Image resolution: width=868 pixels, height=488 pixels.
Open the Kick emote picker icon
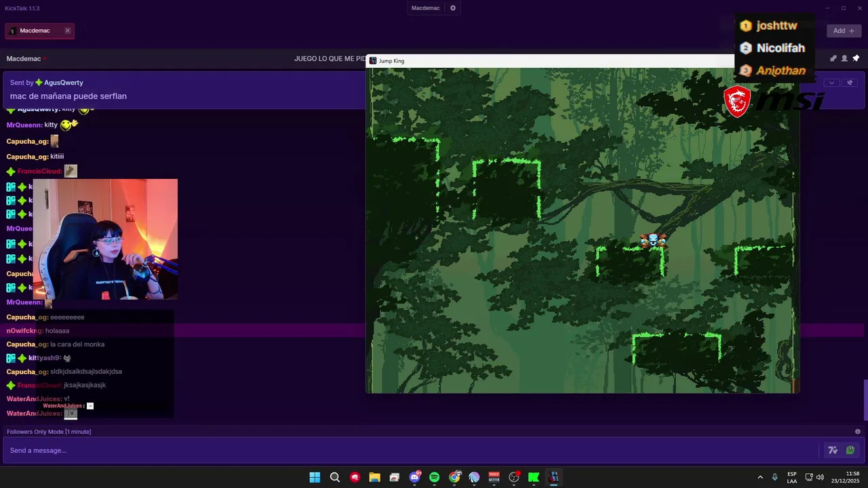850,450
